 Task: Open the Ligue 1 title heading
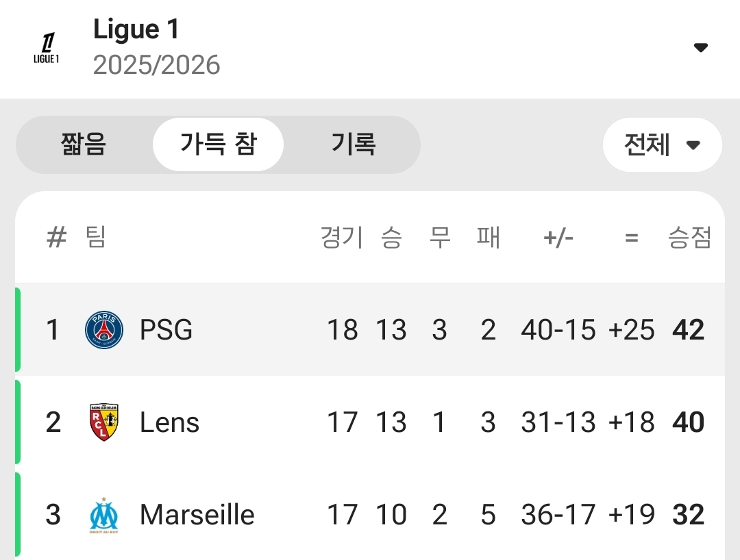(136, 29)
